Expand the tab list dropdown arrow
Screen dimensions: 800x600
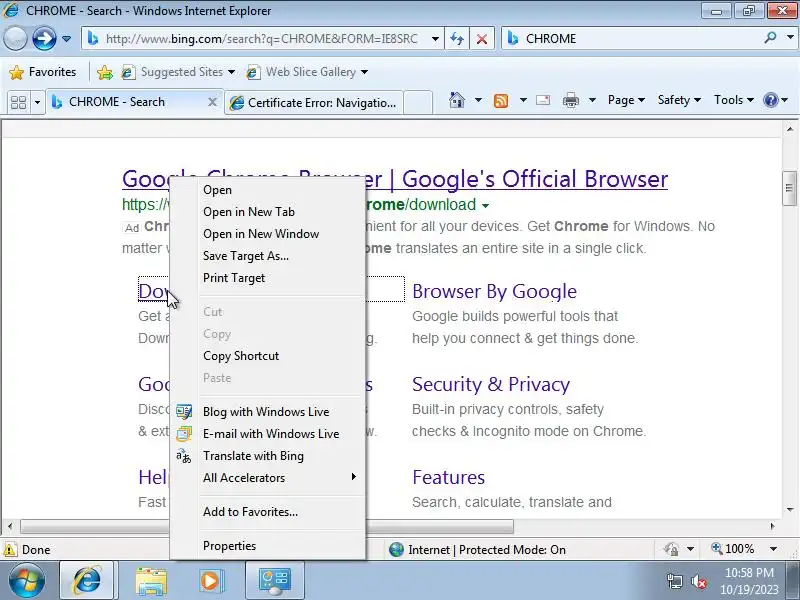tap(37, 103)
